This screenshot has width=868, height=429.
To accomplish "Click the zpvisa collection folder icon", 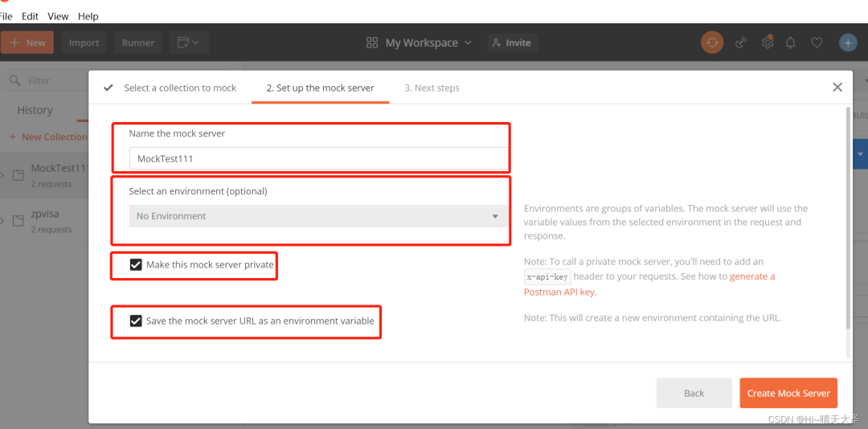I will [x=18, y=221].
